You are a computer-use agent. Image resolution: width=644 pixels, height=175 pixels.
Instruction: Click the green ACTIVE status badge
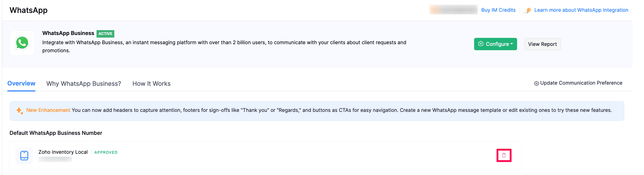pos(105,34)
